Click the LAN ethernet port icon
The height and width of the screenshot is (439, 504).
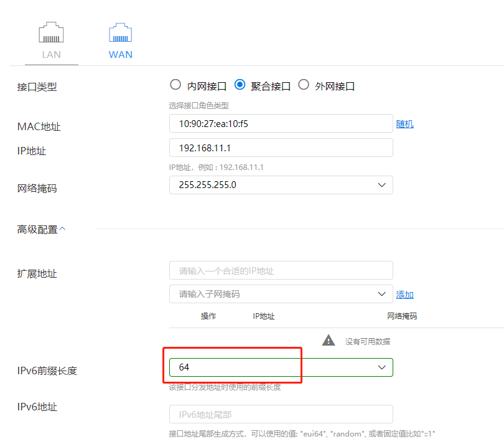point(51,33)
